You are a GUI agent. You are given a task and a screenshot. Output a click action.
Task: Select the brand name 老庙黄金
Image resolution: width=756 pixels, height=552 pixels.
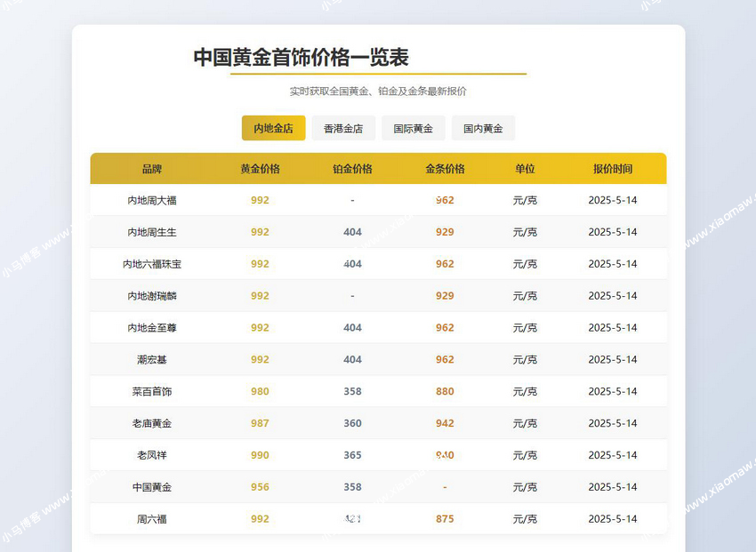pos(152,423)
